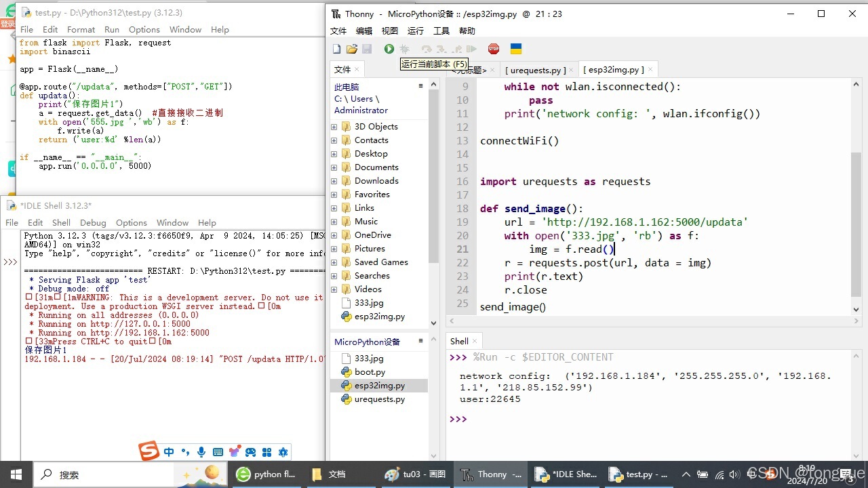The image size is (868, 488).
Task: Click Users in the path breadcrumb
Action: coord(362,99)
